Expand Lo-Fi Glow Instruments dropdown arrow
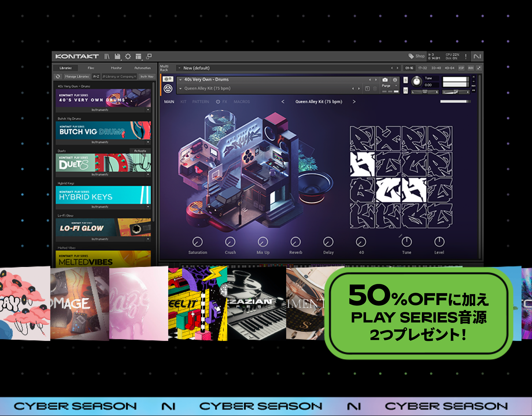The width and height of the screenshot is (532, 416). pos(148,239)
